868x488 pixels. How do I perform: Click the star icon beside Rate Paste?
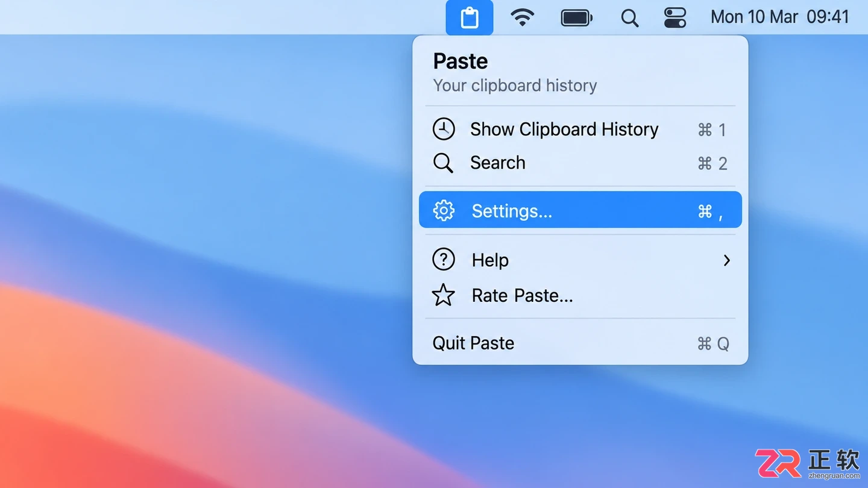[443, 295]
